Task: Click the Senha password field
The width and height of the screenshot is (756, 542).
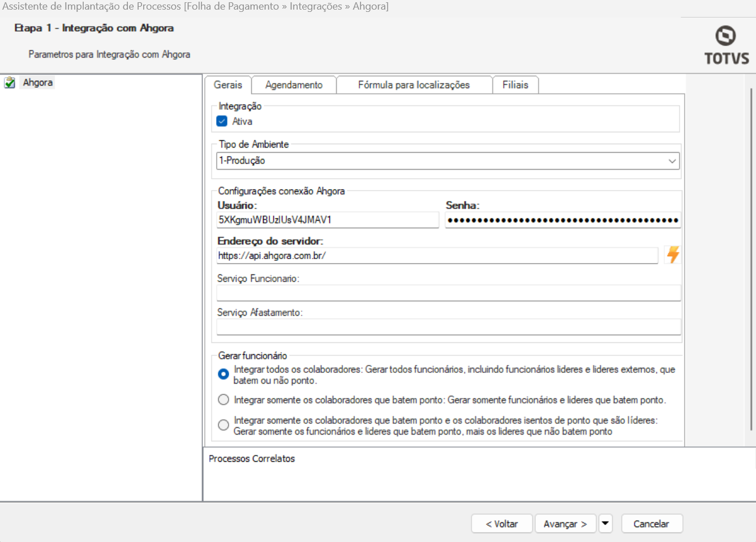Action: pyautogui.click(x=563, y=220)
